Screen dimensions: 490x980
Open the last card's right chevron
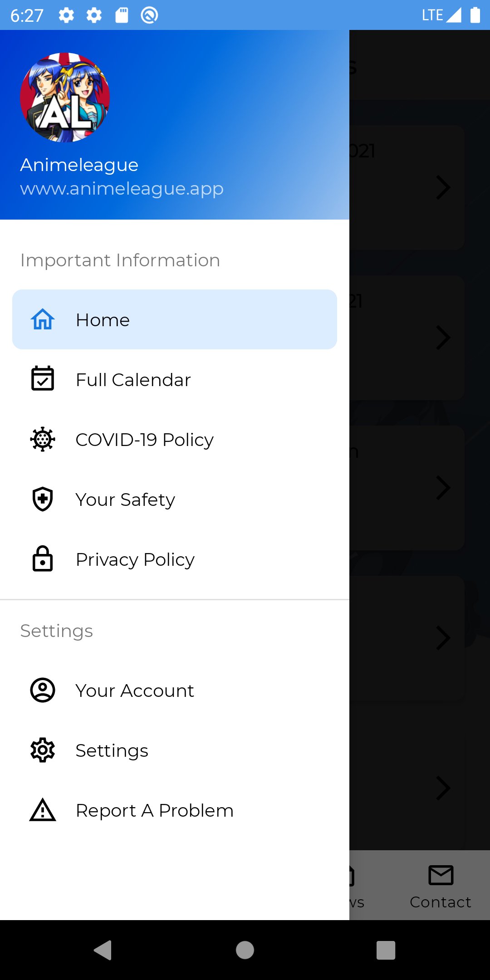443,788
